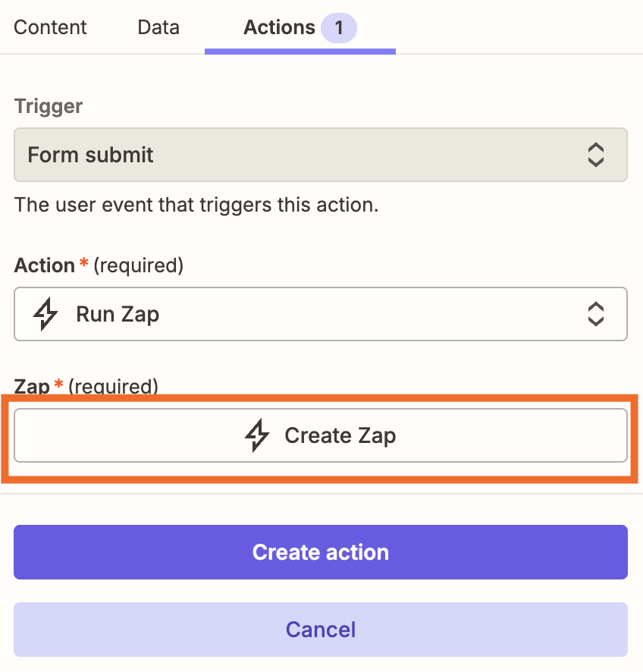This screenshot has height=672, width=643.
Task: Click the lightning bolt inside the Create Zap button
Action: tap(259, 435)
